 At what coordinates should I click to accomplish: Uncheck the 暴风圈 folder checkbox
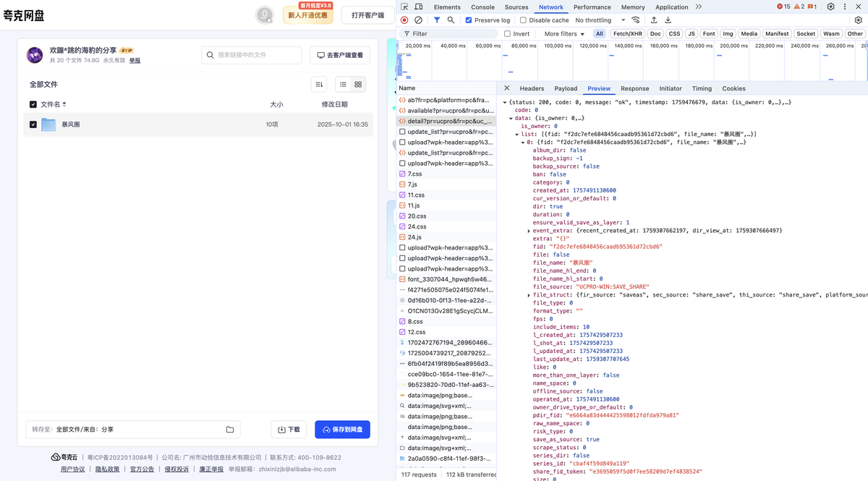point(33,124)
